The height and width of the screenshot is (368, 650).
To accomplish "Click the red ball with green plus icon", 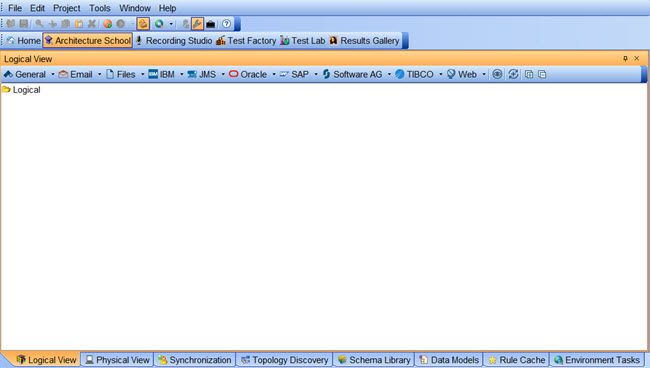I will 108,24.
